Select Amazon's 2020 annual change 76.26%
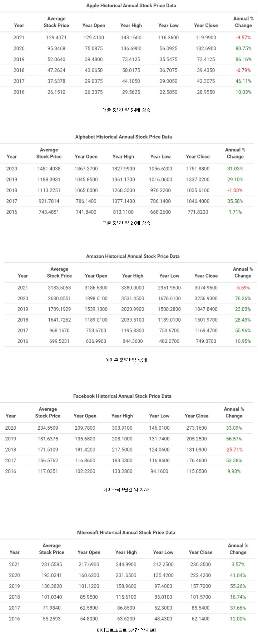Image resolution: width=258 pixels, height=644 pixels. (x=243, y=298)
